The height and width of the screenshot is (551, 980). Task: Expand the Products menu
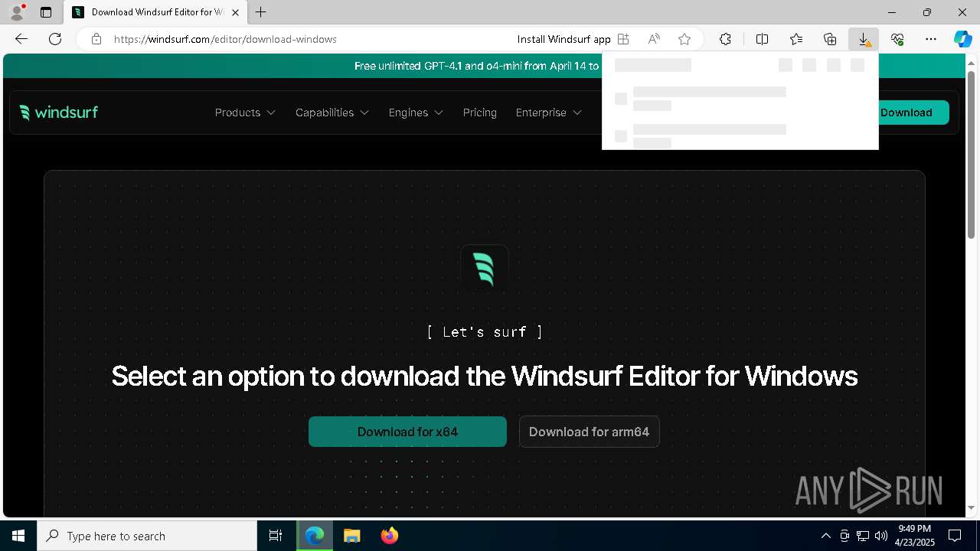[x=245, y=112]
